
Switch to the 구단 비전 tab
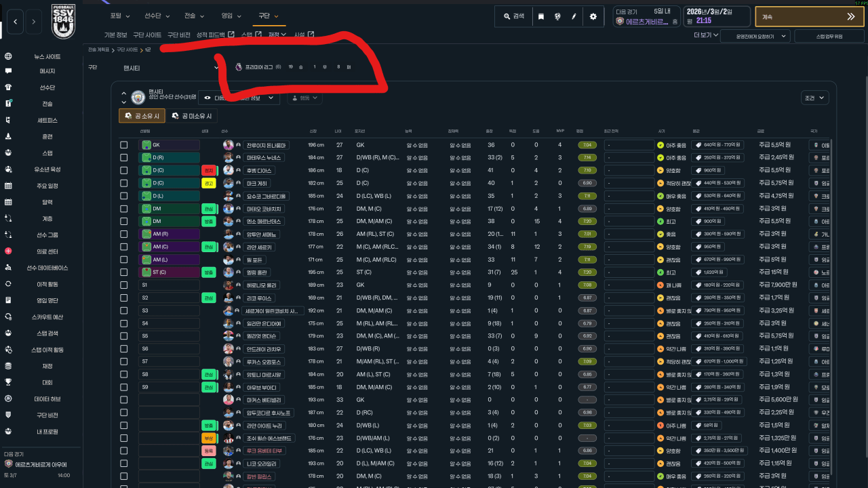click(179, 35)
